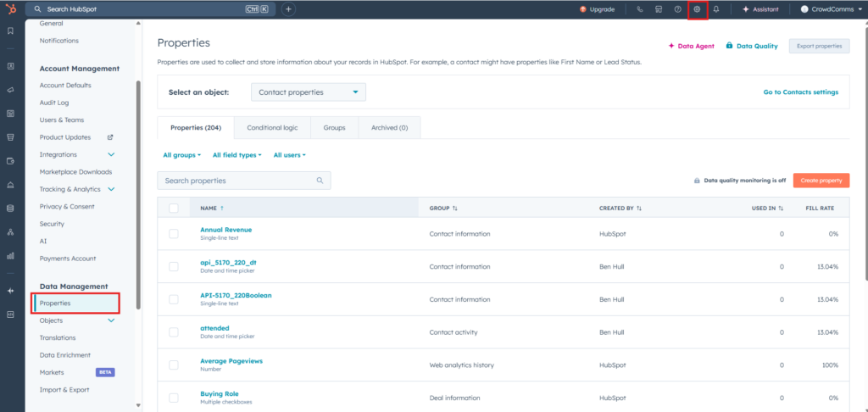This screenshot has height=412, width=868.
Task: Switch to the Conditional logic tab
Action: 274,128
